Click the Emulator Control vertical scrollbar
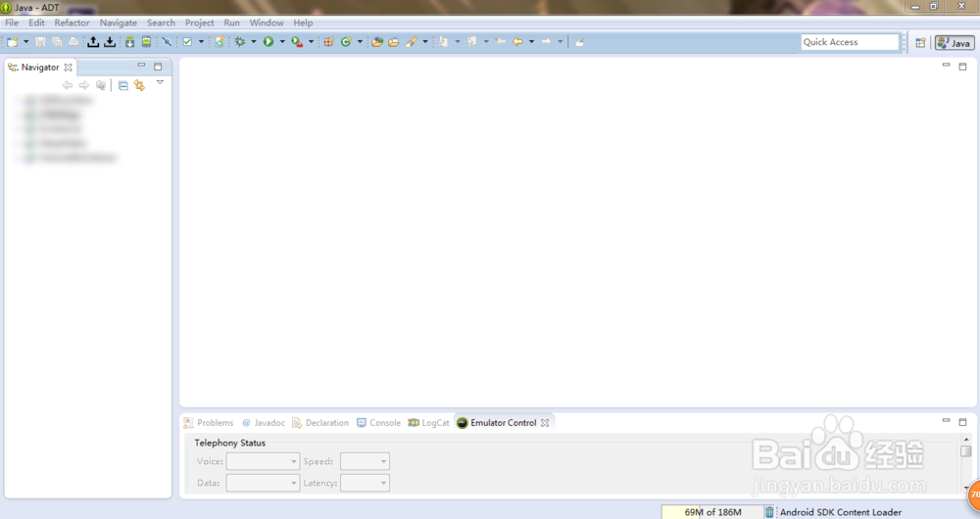The height and width of the screenshot is (519, 980). (x=966, y=463)
